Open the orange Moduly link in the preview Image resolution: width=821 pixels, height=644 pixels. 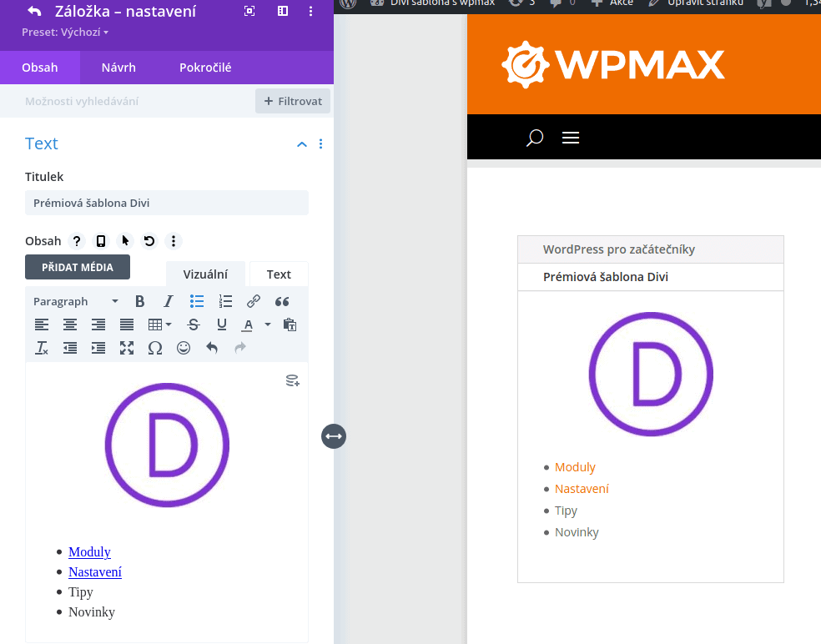pyautogui.click(x=575, y=467)
